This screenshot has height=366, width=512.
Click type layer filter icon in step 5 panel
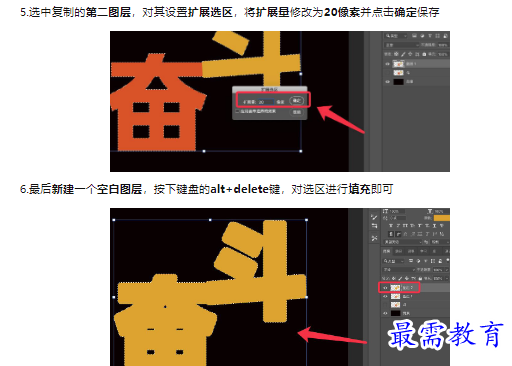click(x=430, y=35)
